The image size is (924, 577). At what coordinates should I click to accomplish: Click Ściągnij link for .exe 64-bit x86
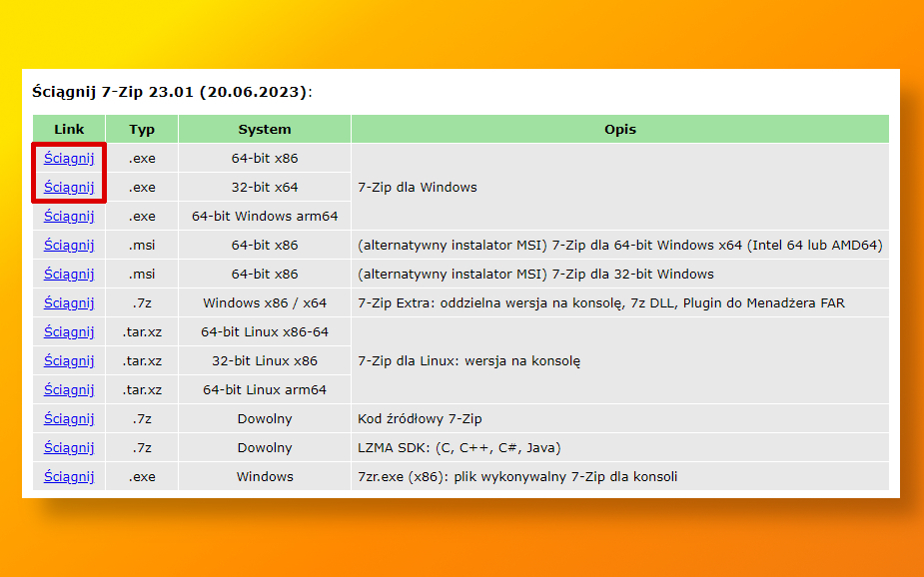[69, 158]
